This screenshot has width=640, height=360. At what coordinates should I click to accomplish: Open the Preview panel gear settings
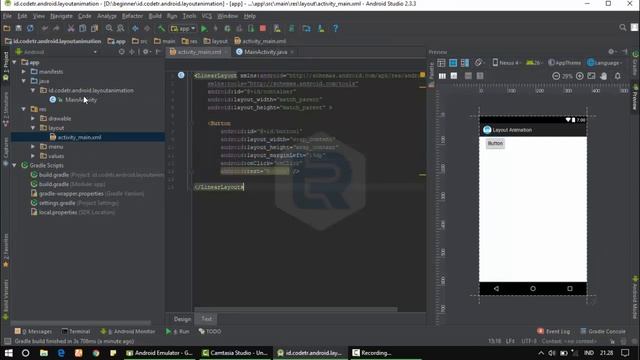[612, 52]
